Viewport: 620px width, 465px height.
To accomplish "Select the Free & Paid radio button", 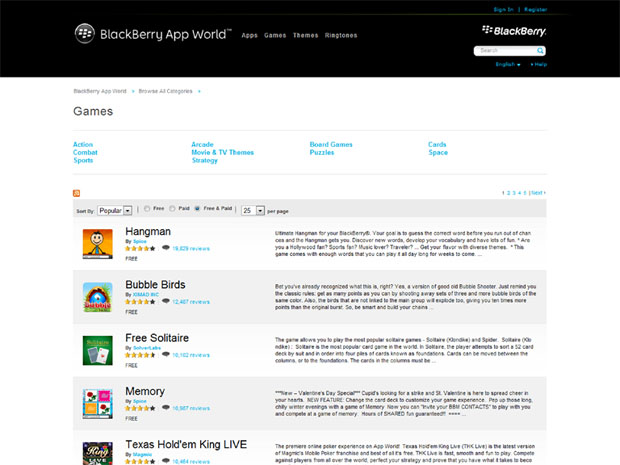I will click(x=197, y=208).
